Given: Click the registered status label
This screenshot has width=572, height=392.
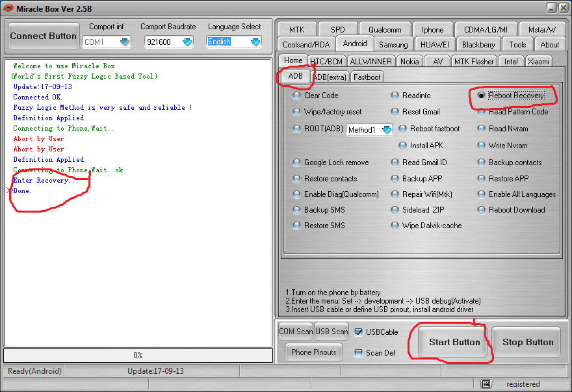Looking at the screenshot, I should [523, 384].
